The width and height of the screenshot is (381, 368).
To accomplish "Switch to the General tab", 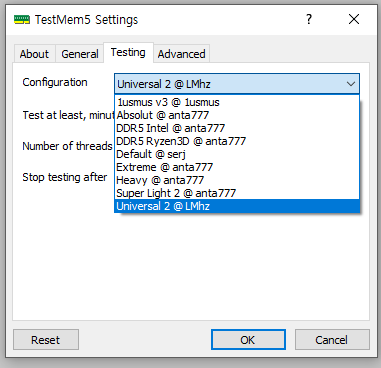I will click(80, 54).
